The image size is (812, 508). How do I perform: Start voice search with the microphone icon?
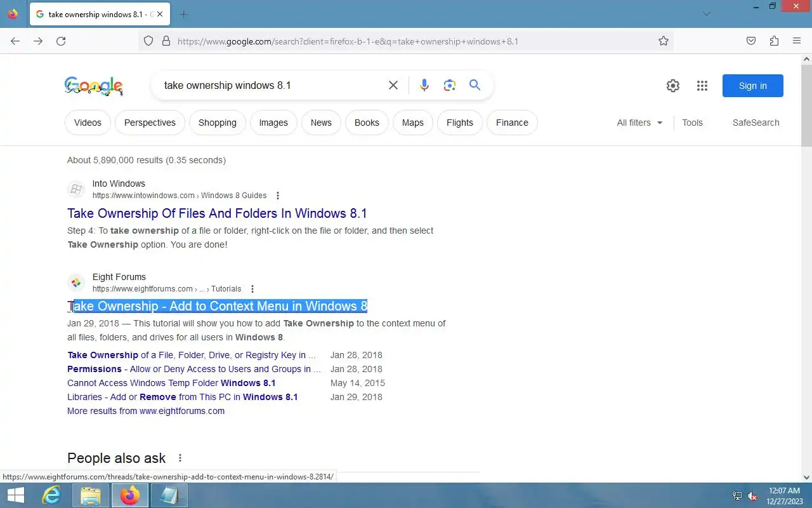click(x=424, y=85)
